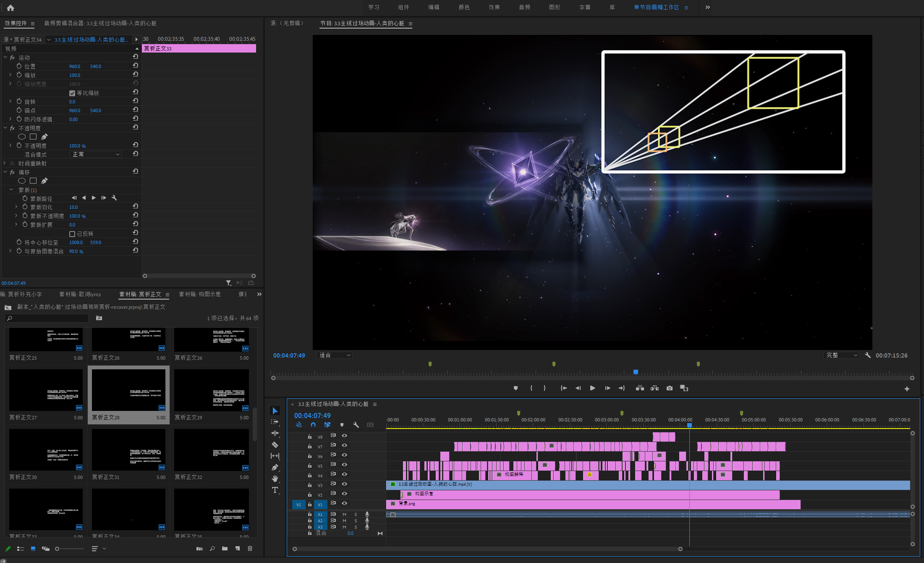Play the sequence in Program monitor
This screenshot has width=924, height=563.
592,388
